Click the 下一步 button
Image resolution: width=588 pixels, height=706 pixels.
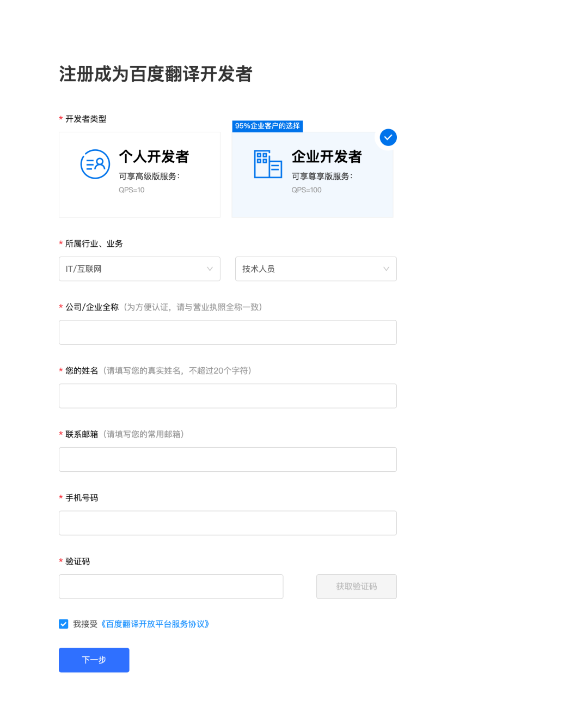coord(94,660)
